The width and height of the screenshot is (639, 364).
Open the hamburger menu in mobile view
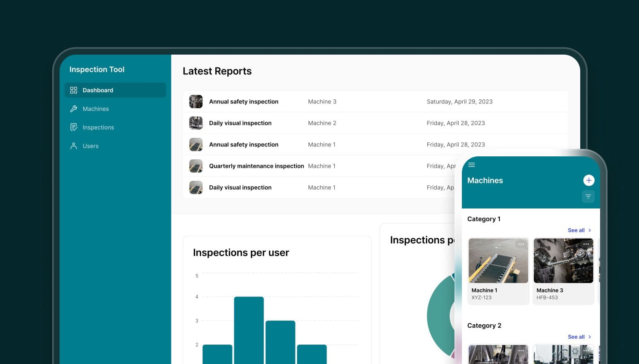tap(471, 165)
